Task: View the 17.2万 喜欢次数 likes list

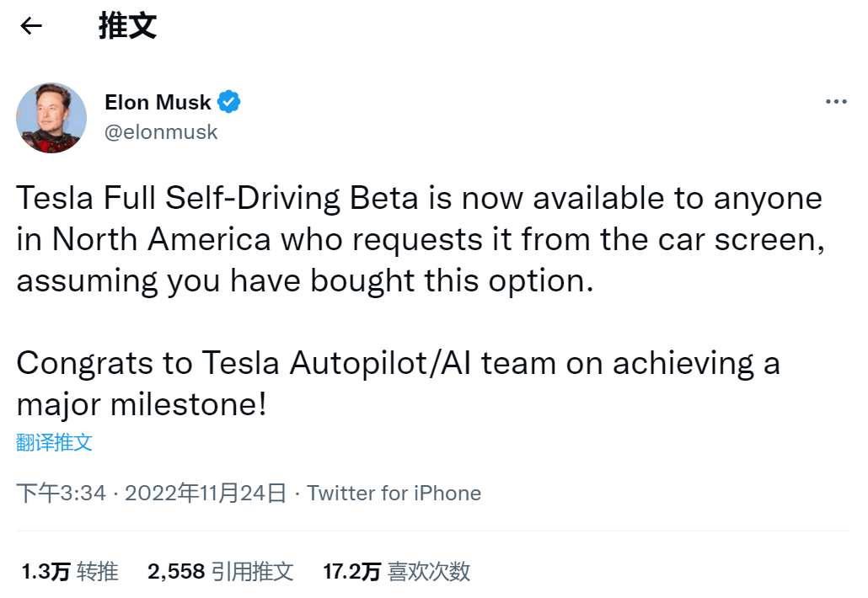Action: pyautogui.click(x=396, y=571)
